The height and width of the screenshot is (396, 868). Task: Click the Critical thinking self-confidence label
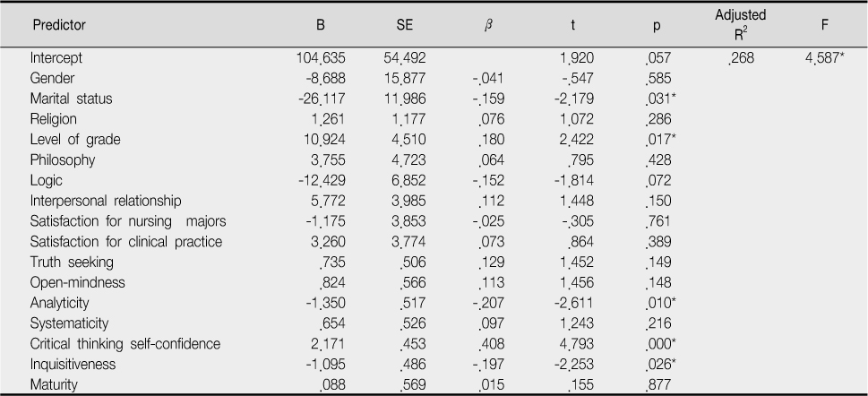tap(125, 344)
